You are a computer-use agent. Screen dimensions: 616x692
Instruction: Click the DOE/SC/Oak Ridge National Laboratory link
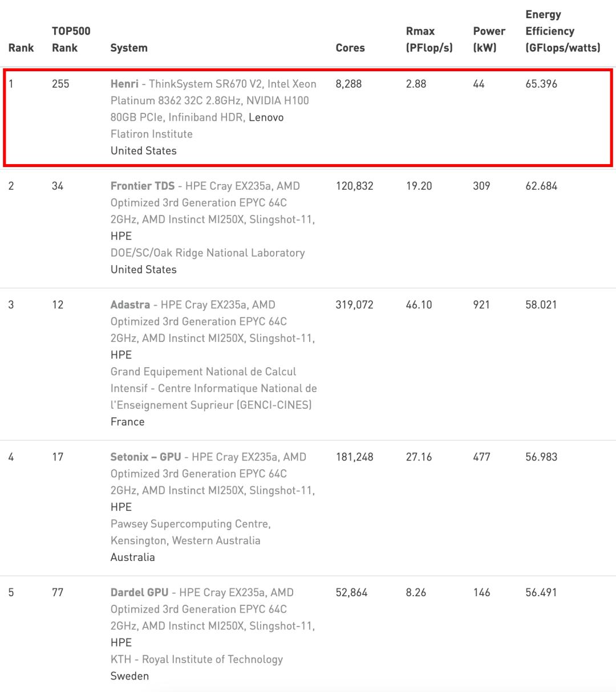pos(208,253)
